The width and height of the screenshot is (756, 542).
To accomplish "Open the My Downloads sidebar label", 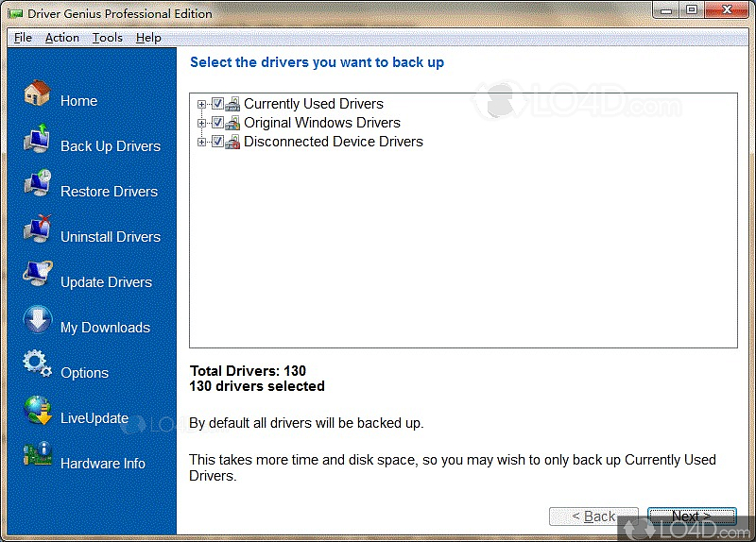I will pyautogui.click(x=105, y=328).
